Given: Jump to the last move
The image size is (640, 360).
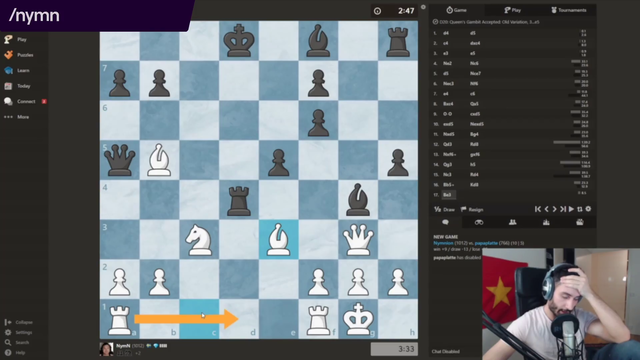Looking at the screenshot, I should coord(563,209).
